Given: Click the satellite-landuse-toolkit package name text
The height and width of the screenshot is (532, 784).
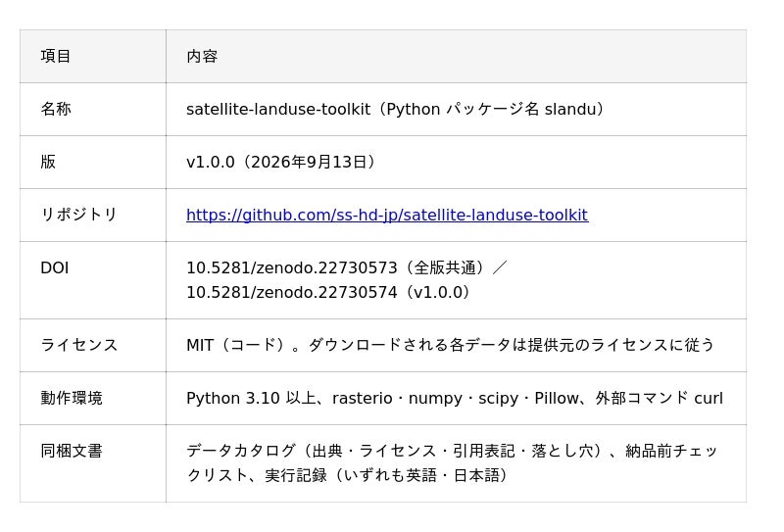Looking at the screenshot, I should click(x=278, y=109).
